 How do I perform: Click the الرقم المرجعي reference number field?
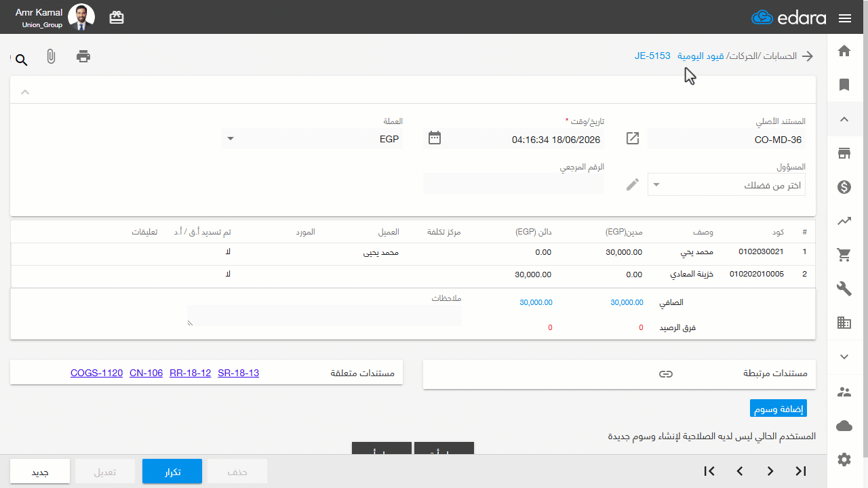click(x=513, y=184)
